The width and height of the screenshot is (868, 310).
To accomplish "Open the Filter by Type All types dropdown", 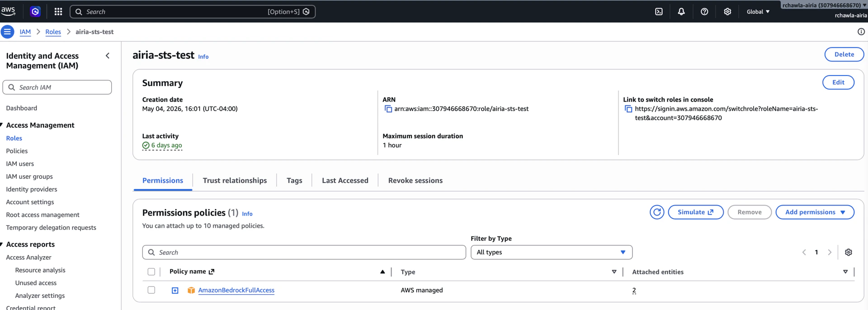I will (x=552, y=252).
